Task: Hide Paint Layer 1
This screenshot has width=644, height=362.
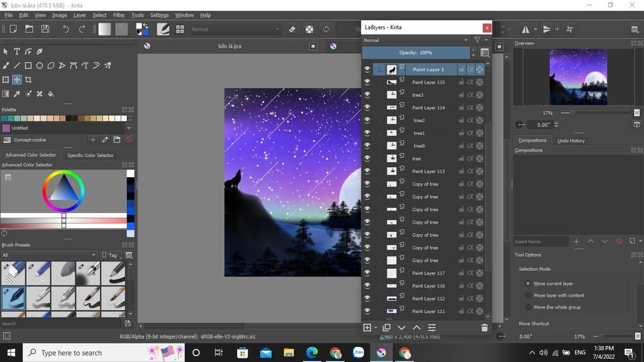Action: 367,69
